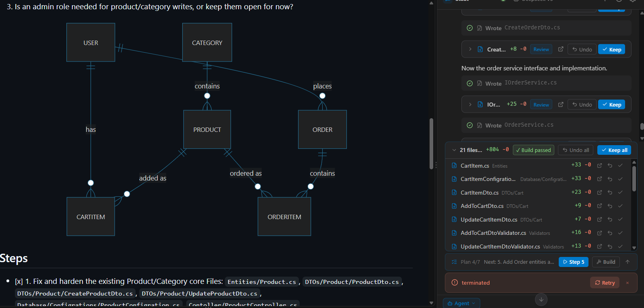Revert AddToCartDto.cs changes icon

tap(610, 206)
